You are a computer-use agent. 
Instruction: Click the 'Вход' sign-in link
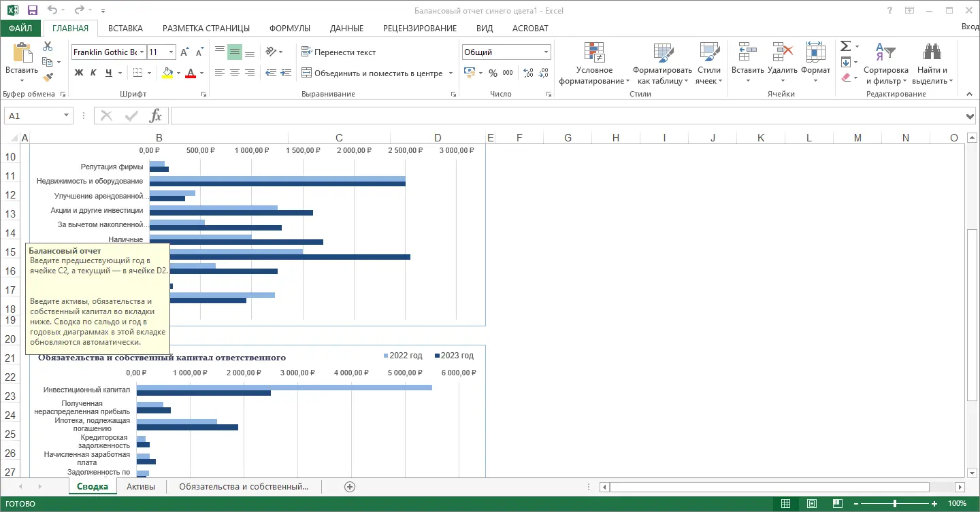tap(970, 27)
